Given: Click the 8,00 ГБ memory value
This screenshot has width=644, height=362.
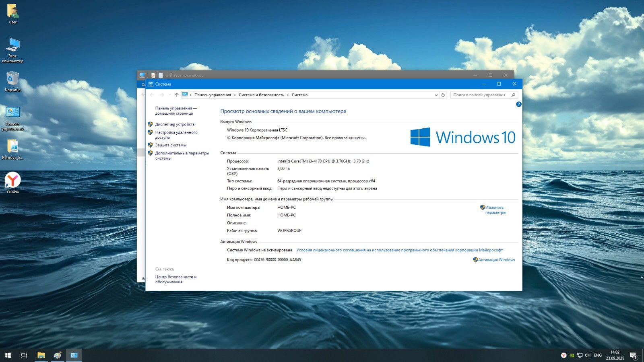Looking at the screenshot, I should (x=283, y=169).
